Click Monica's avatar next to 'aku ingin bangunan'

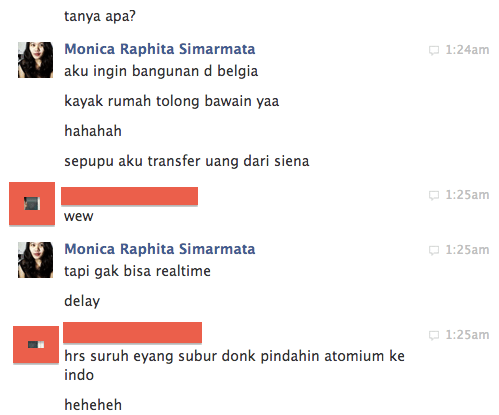35,60
